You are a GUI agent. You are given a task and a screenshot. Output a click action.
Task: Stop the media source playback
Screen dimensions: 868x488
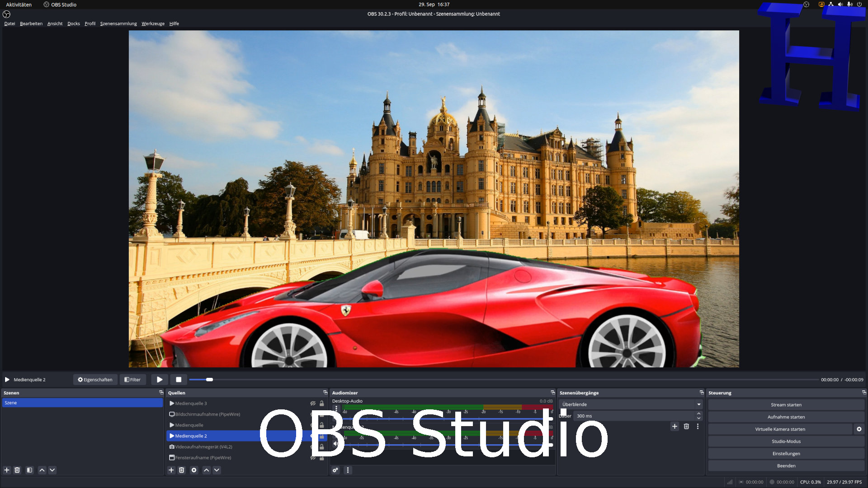179,380
